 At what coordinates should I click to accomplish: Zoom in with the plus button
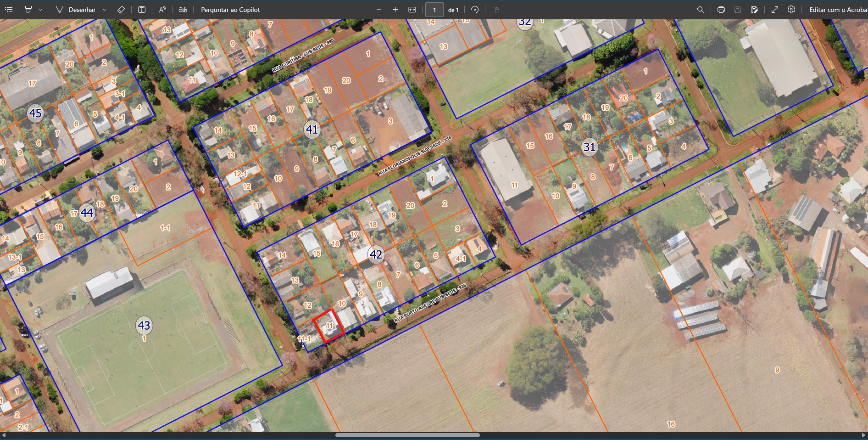coord(395,10)
